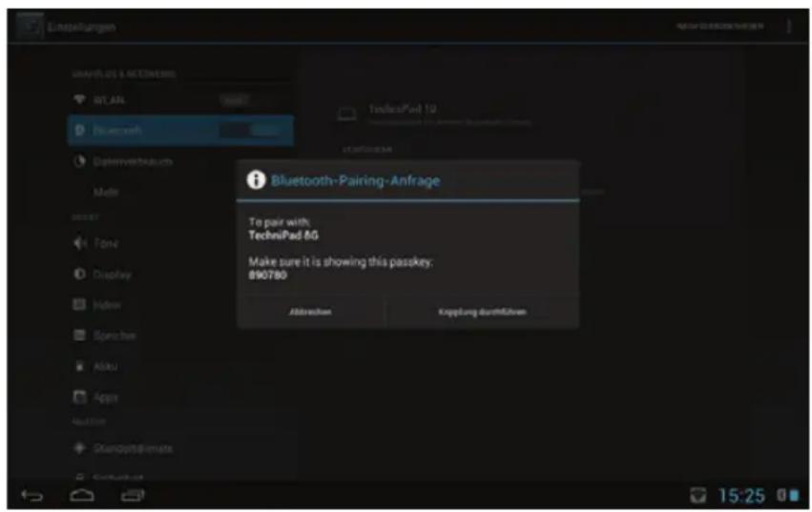Open Apps via its icon
The height and width of the screenshot is (512, 812).
[79, 397]
